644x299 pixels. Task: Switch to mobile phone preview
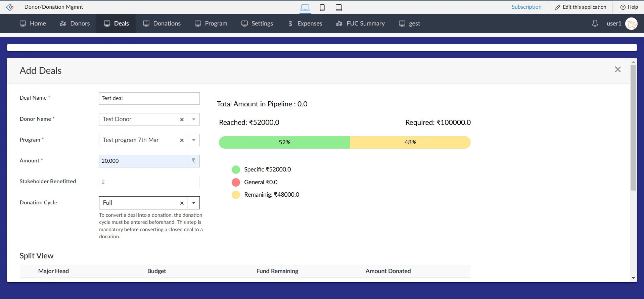click(x=322, y=7)
